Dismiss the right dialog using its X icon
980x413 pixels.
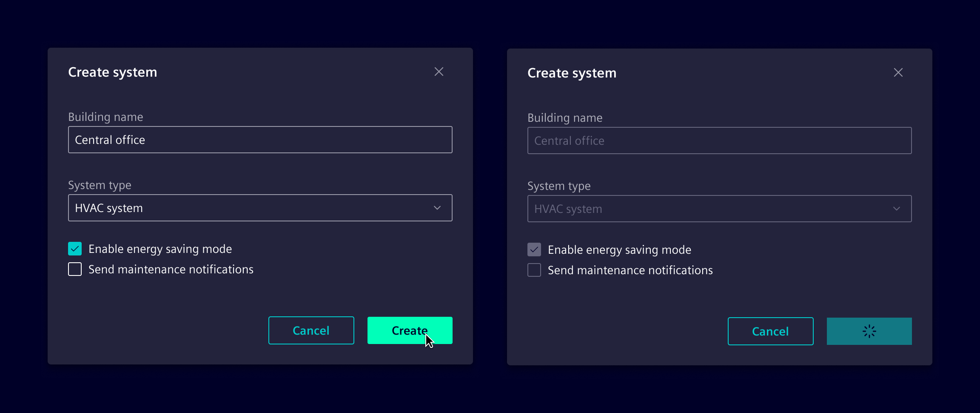tap(898, 72)
